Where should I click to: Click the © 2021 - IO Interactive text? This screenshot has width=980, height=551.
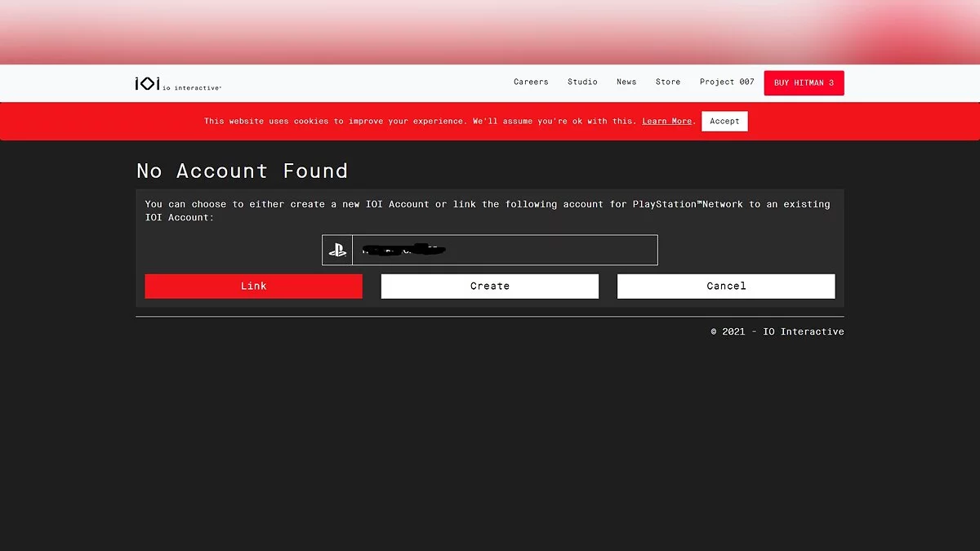click(777, 331)
